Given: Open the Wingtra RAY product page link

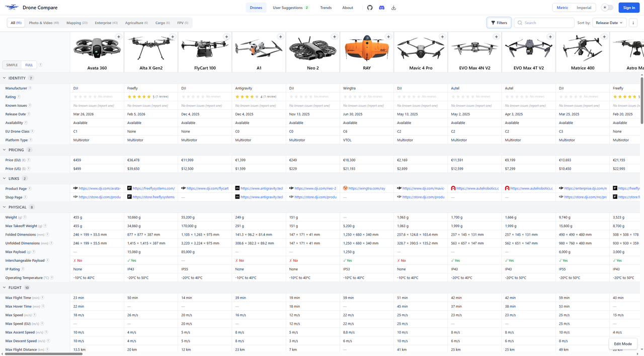Looking at the screenshot, I should pos(366,188).
